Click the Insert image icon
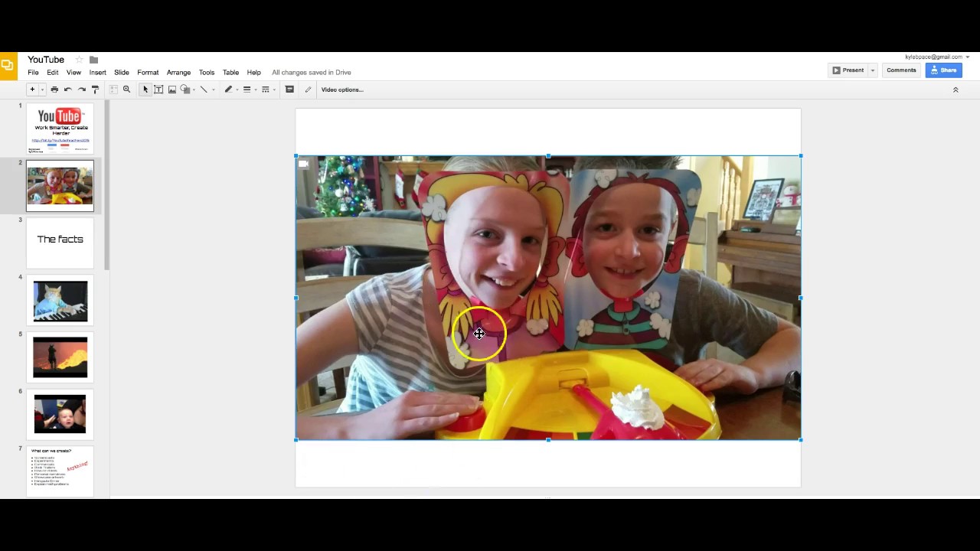This screenshot has height=551, width=980. pos(172,90)
